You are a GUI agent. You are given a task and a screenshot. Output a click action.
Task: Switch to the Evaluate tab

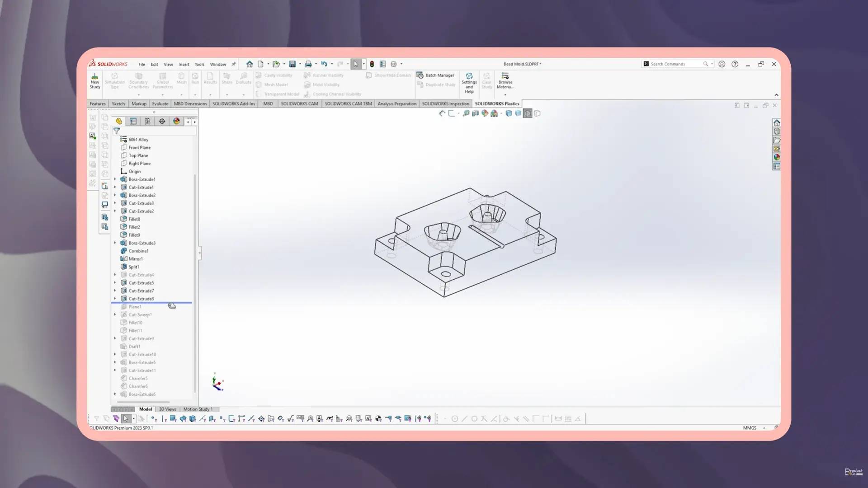160,103
